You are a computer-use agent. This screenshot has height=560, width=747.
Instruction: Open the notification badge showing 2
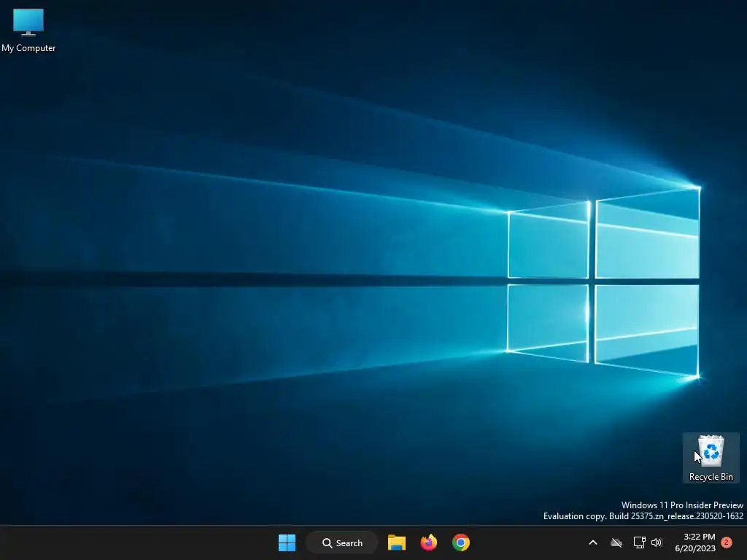(726, 542)
